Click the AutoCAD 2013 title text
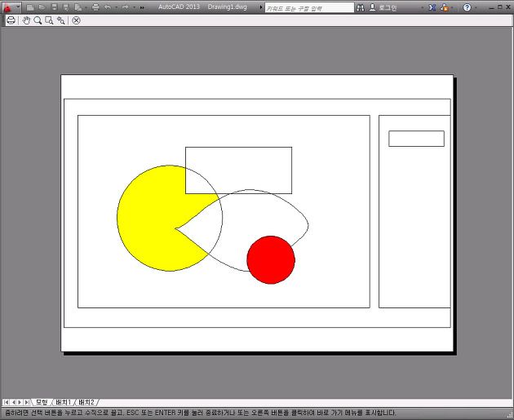This screenshot has height=420, width=514. 179,7
